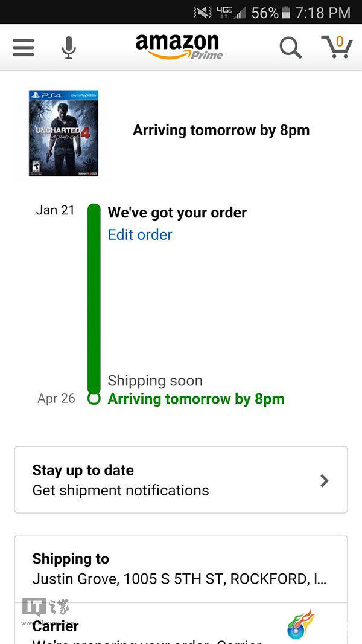Tap the green order progress bar
362x644 pixels.
click(94, 298)
